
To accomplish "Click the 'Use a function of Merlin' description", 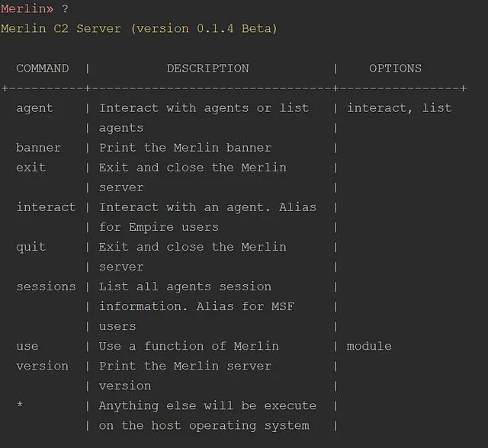I will point(188,345).
